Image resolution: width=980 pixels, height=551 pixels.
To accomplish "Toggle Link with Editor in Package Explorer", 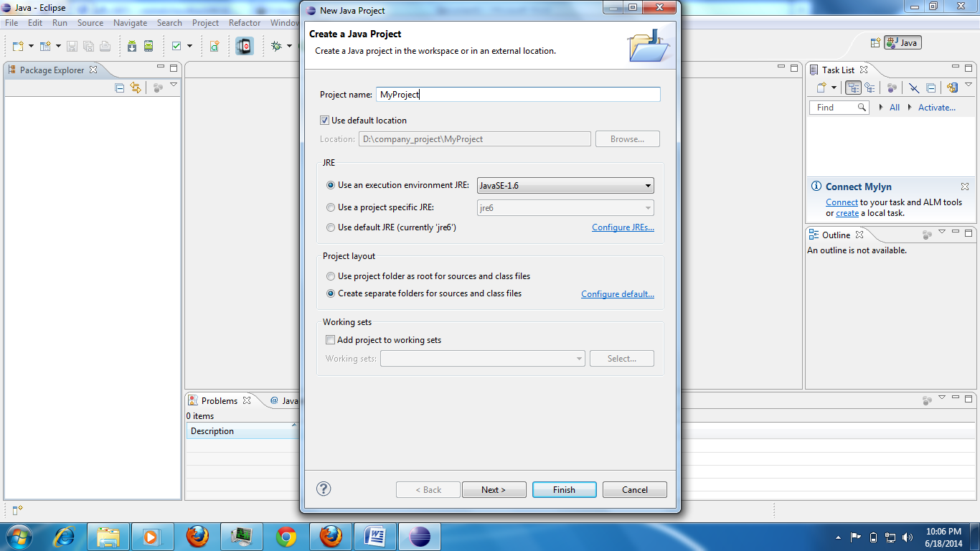I will [x=136, y=88].
